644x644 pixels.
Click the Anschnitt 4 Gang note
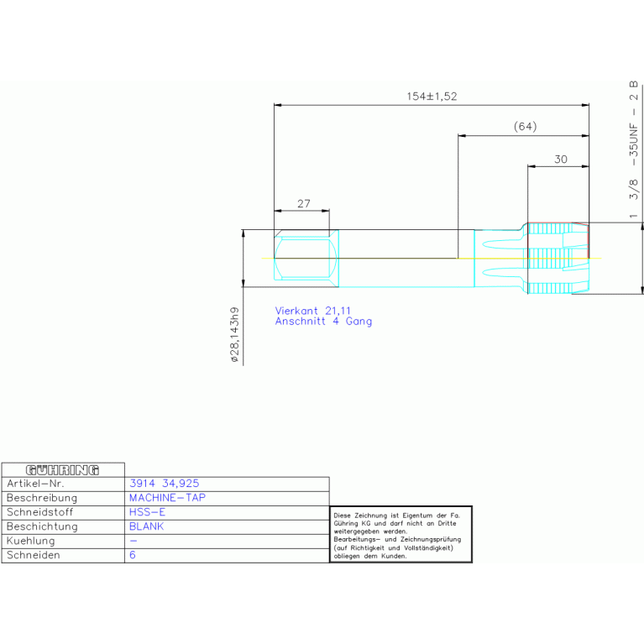(x=323, y=322)
